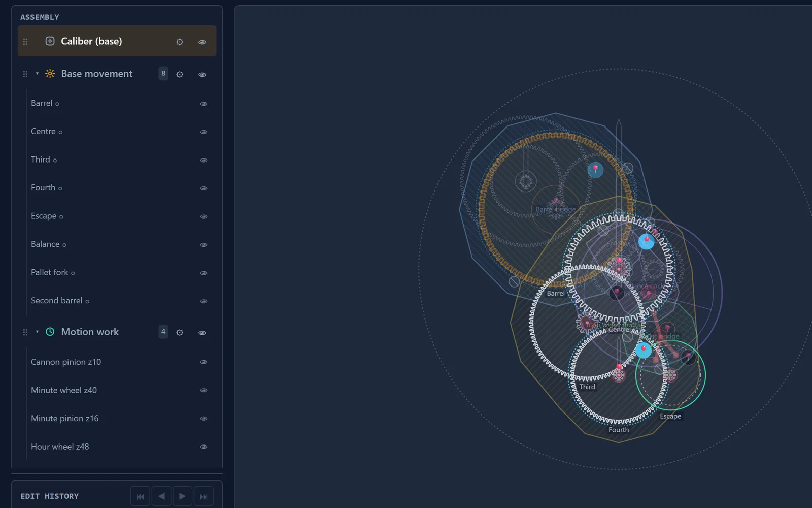This screenshot has height=508, width=812.
Task: Toggle visibility of Caliber (base)
Action: [202, 42]
